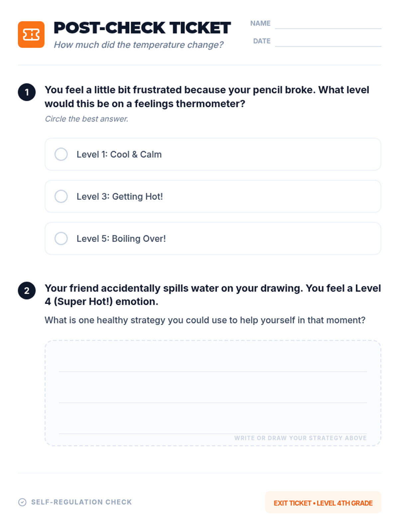This screenshot has width=399, height=532.
Task: Select the Level 5: Boiling Over! radio
Action: (x=61, y=238)
